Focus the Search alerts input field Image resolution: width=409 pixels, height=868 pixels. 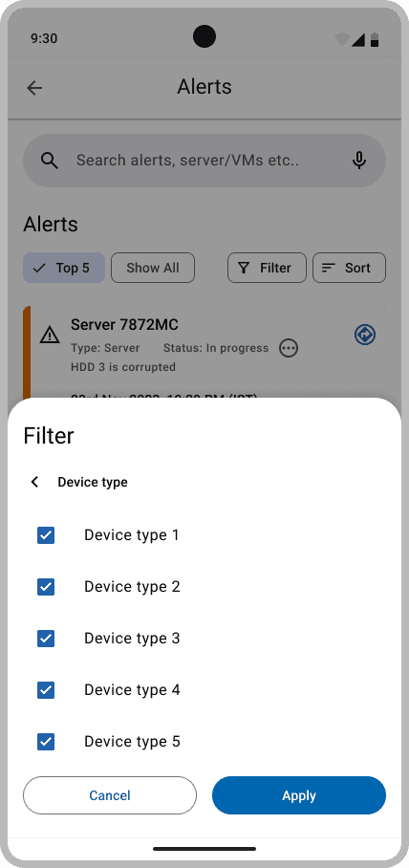click(204, 161)
